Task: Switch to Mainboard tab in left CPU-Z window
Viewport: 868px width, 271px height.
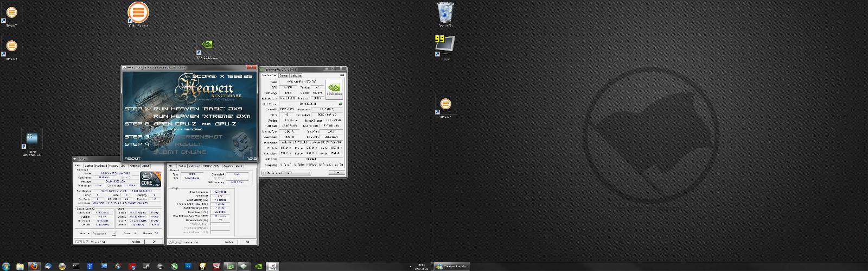Action: click(x=101, y=166)
